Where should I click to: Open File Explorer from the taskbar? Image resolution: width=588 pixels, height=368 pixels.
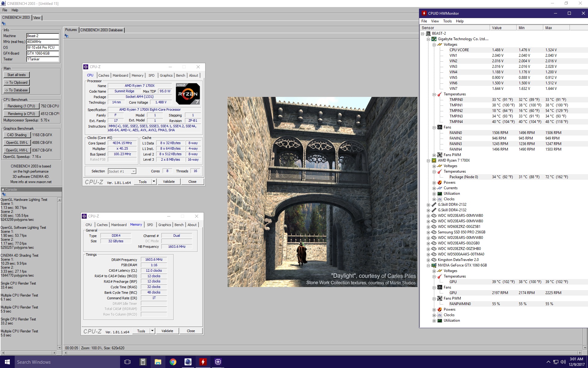pos(158,362)
